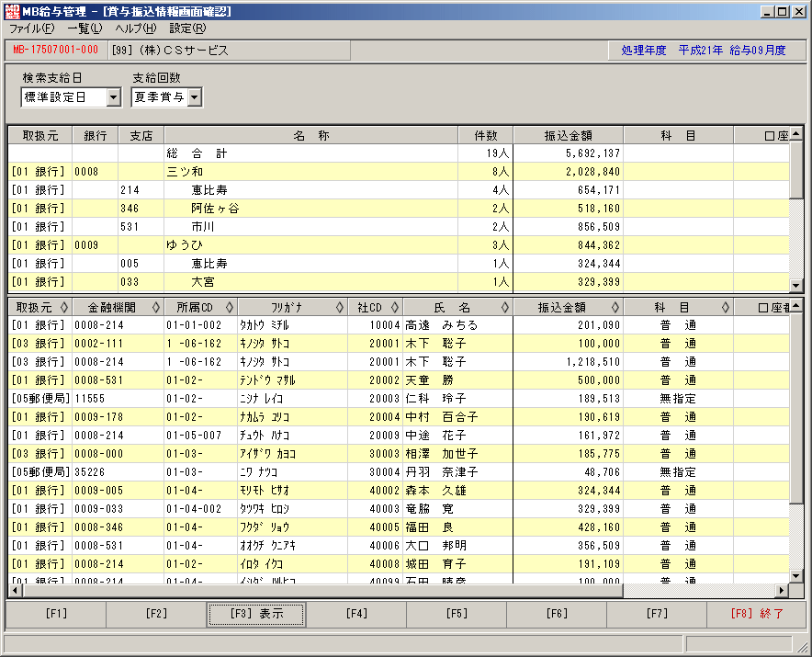
Task: Open the 一覧(L) menu
Action: pyautogui.click(x=85, y=28)
